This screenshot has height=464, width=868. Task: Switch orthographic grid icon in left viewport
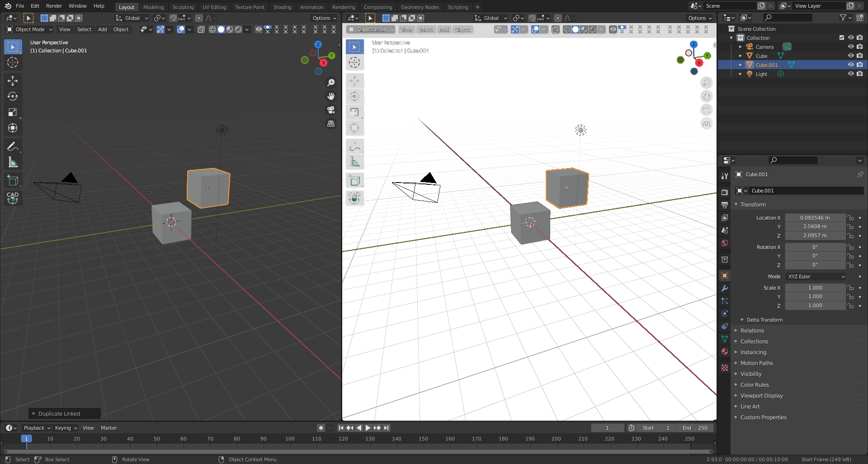tap(331, 123)
